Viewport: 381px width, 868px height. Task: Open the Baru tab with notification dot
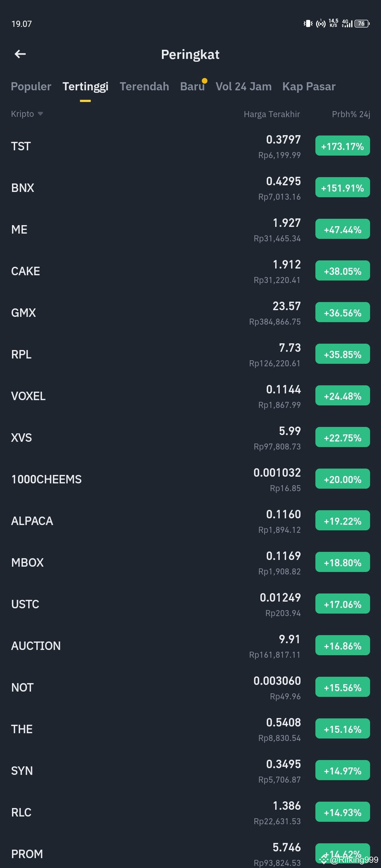coord(192,86)
